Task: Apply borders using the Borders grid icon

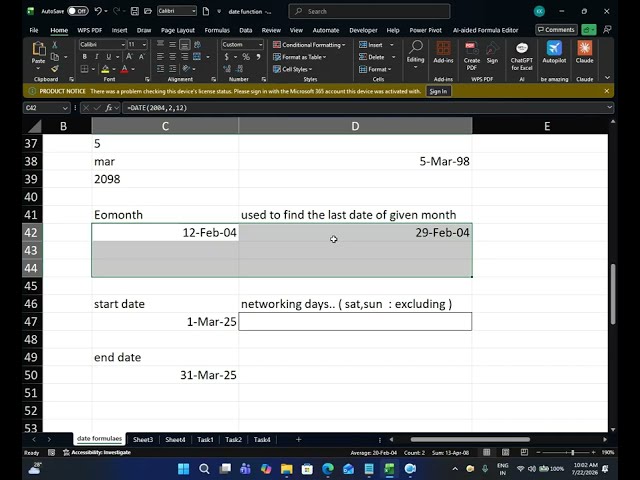Action: pyautogui.click(x=84, y=69)
